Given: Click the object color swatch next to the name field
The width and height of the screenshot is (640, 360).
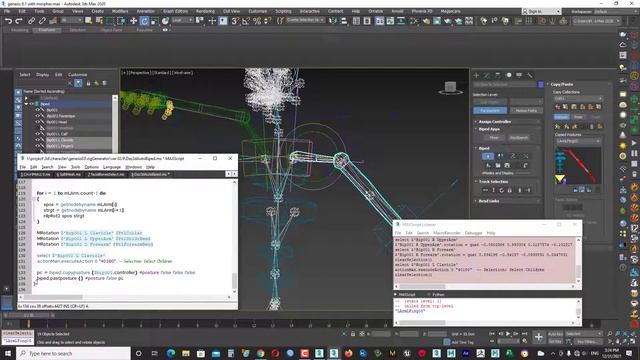Looking at the screenshot, I should [x=541, y=84].
